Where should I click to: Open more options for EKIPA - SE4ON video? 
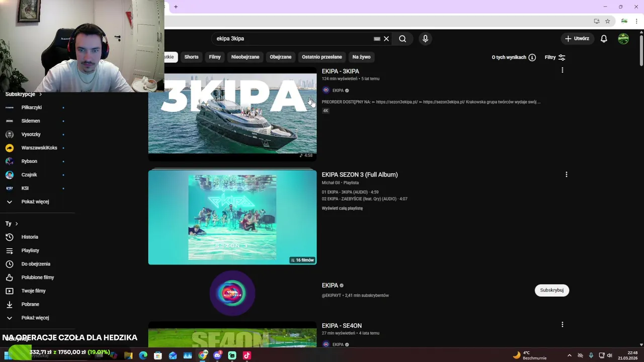coord(562,325)
